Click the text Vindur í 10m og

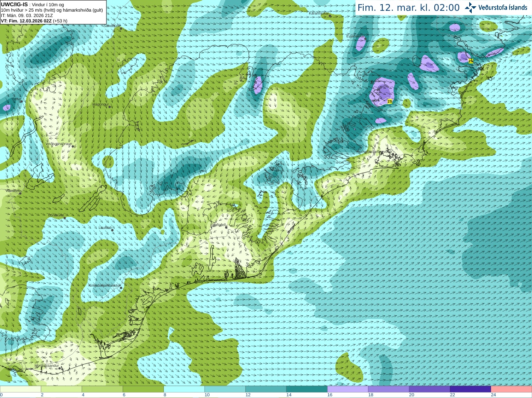[x=48, y=5]
